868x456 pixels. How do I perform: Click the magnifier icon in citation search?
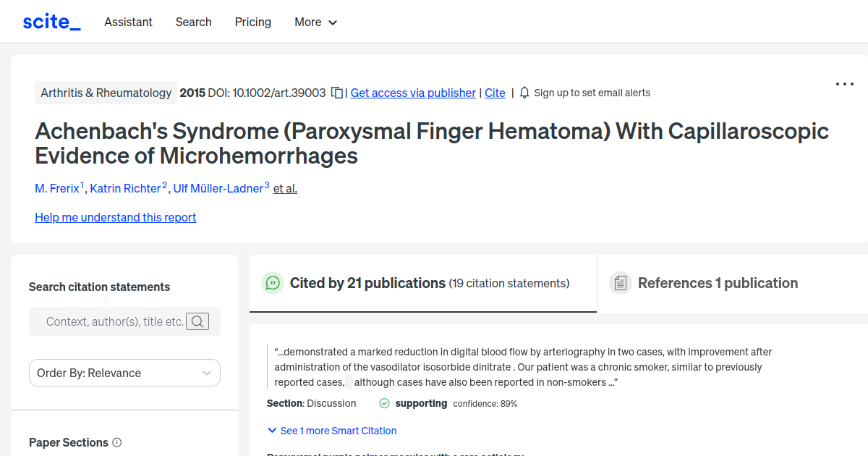197,321
